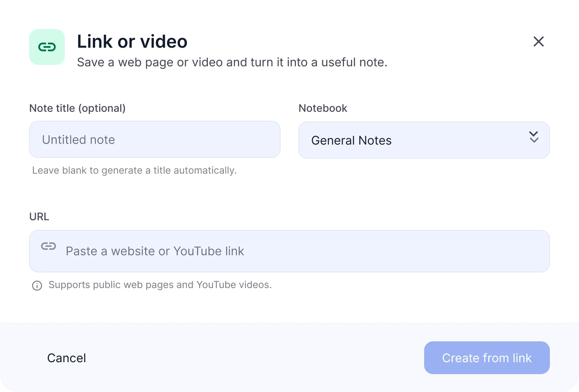Click the "Leave blank to generate a title" hint
Screen dimensions: 579x392
[134, 171]
